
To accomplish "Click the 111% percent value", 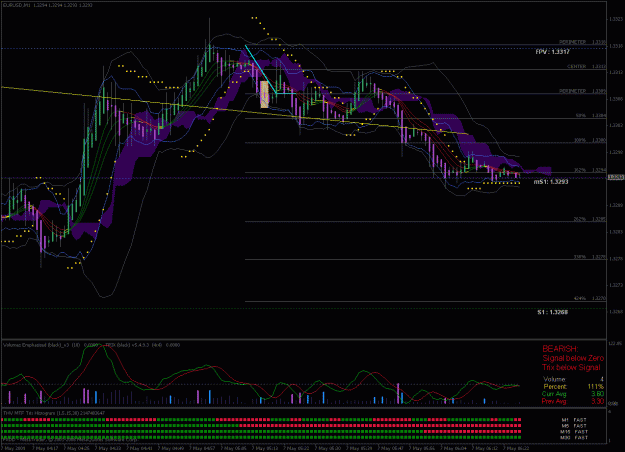I will [x=596, y=387].
